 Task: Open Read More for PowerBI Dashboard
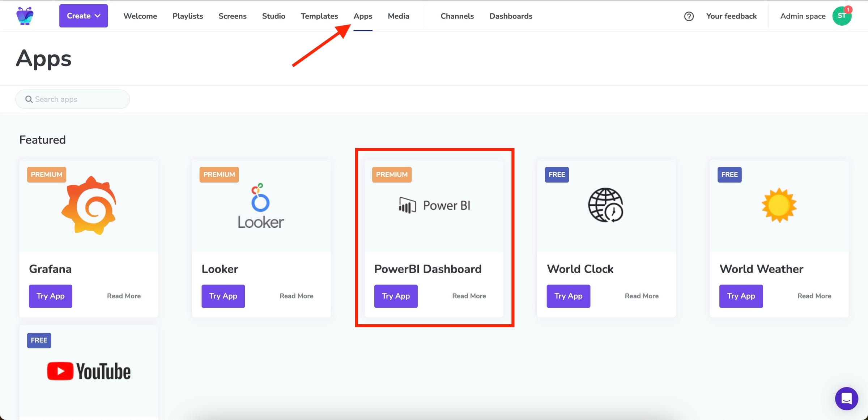pos(469,296)
